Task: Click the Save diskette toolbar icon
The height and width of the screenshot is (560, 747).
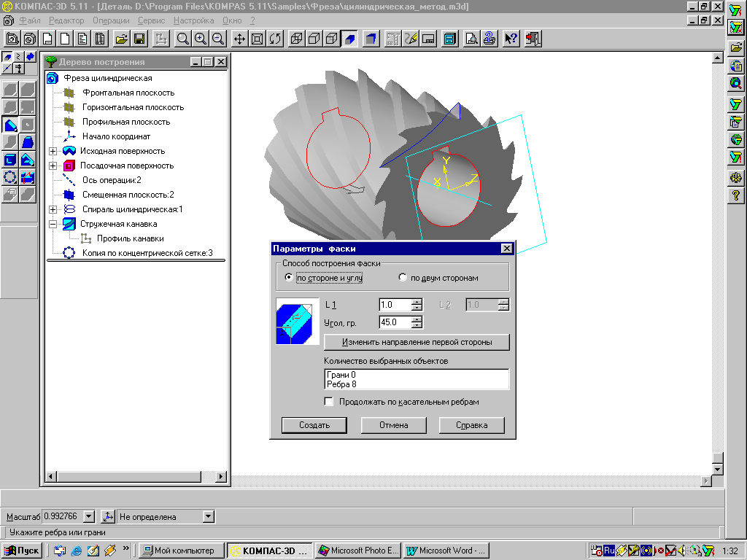Action: pos(139,39)
